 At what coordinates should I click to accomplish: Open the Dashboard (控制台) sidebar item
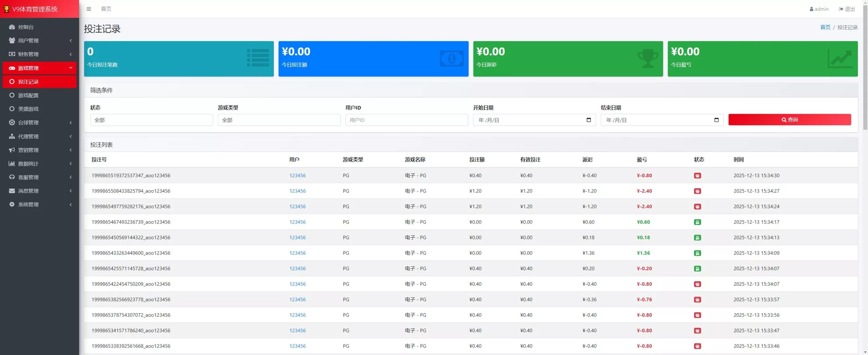tap(26, 27)
